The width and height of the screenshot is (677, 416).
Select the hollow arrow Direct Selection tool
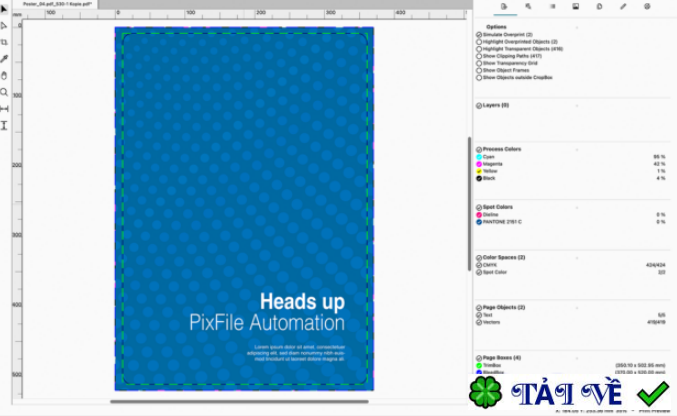click(x=4, y=26)
